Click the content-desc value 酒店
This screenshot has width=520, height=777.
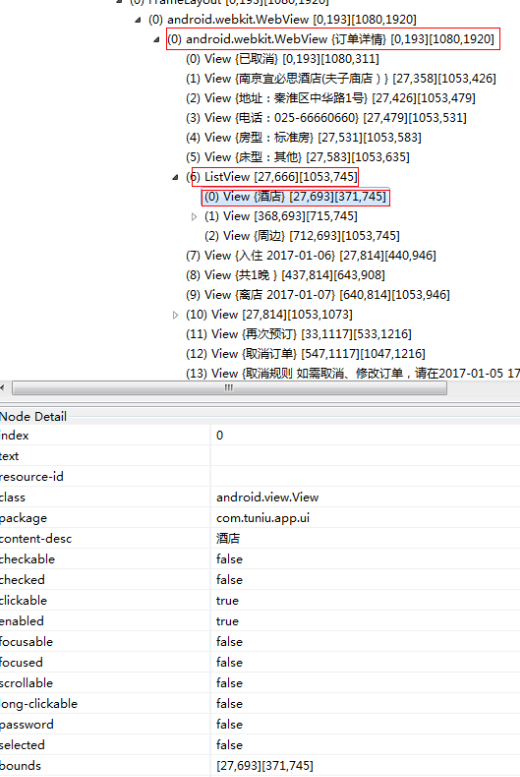coord(228,539)
